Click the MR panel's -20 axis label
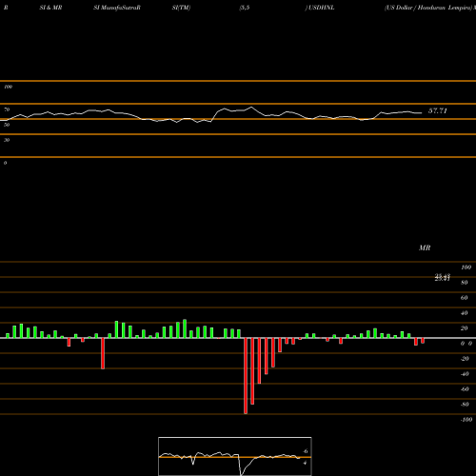476x476 pixels. coord(465,359)
